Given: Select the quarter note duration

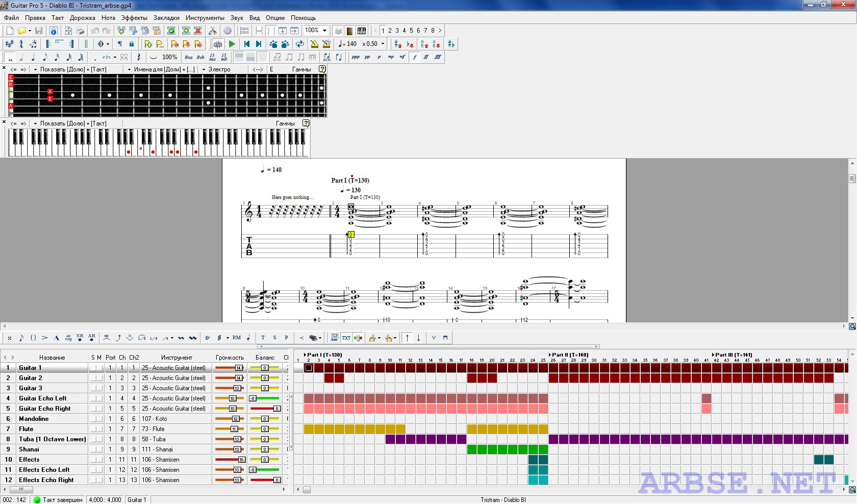Looking at the screenshot, I should pos(33,57).
